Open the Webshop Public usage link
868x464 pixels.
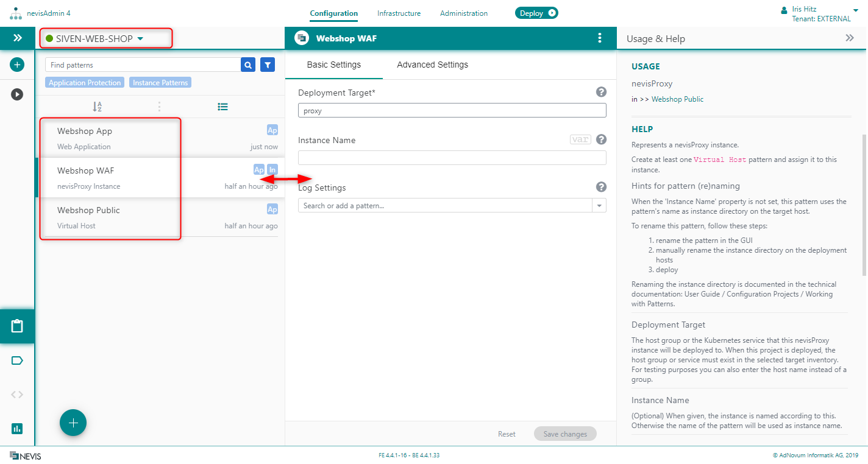click(677, 99)
